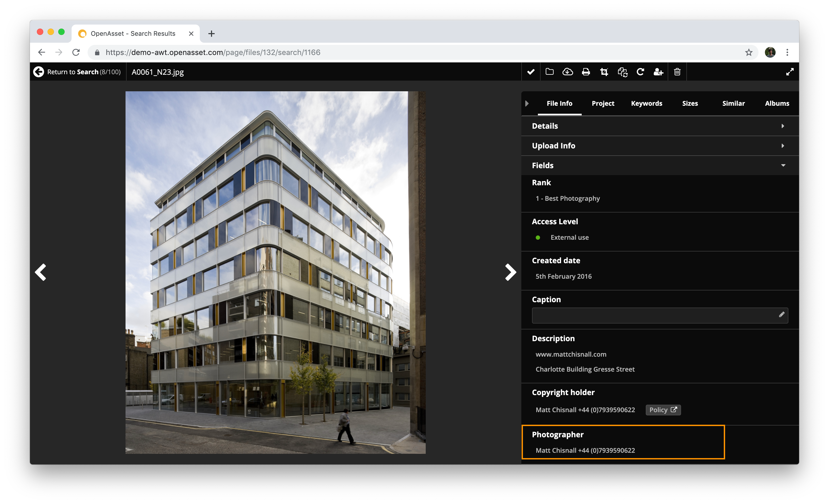This screenshot has width=829, height=504.
Task: Switch to the Keywords tab
Action: 646,104
